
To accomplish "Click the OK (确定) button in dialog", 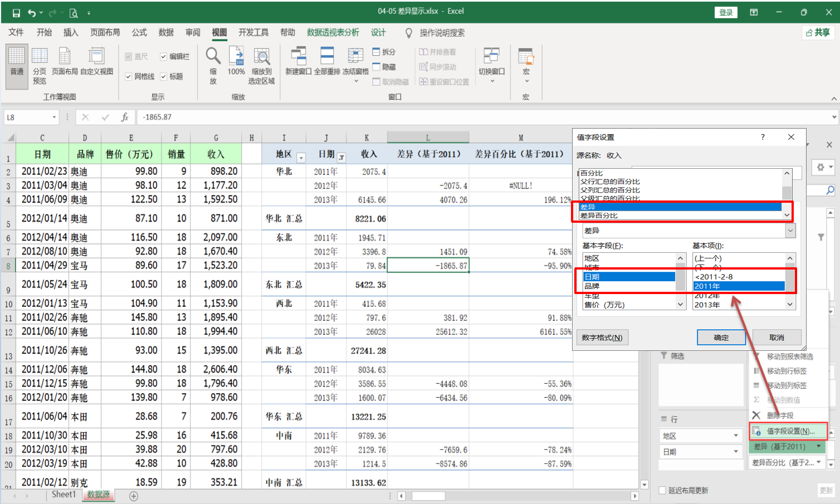I will pos(721,337).
